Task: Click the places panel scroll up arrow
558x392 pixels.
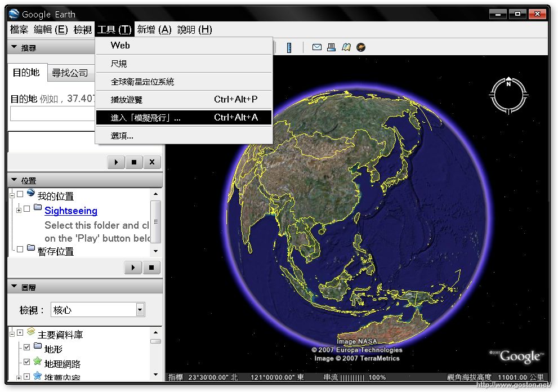Action: tap(155, 194)
